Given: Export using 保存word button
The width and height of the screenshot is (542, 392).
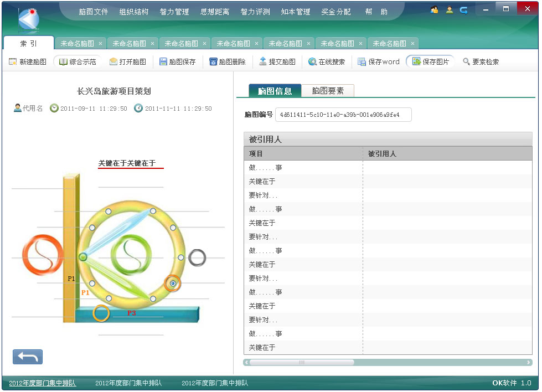Looking at the screenshot, I should (379, 61).
